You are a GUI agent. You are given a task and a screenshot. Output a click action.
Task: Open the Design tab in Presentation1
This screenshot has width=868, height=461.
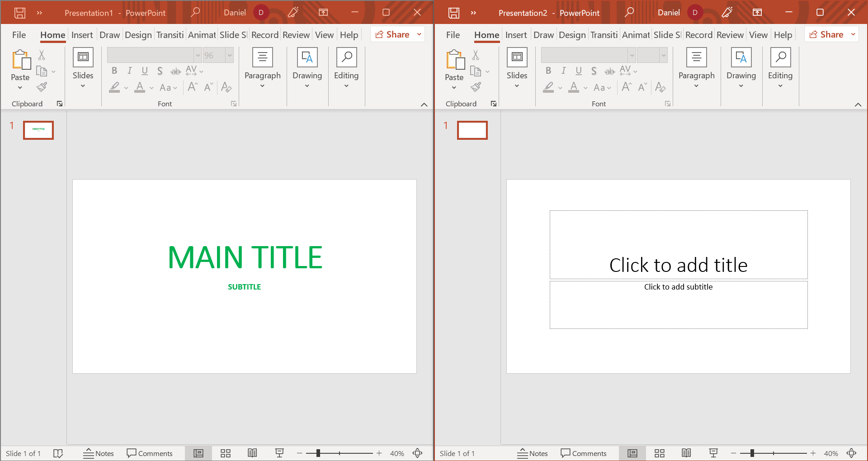click(138, 35)
